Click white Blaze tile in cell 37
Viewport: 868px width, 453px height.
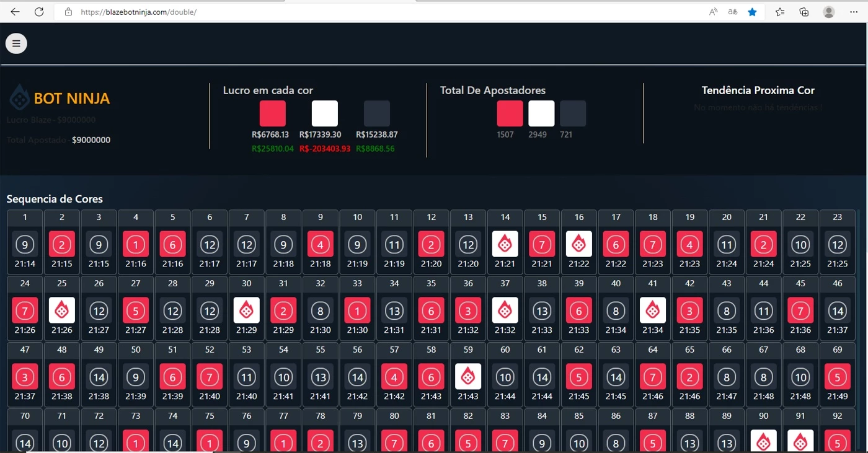[505, 310]
